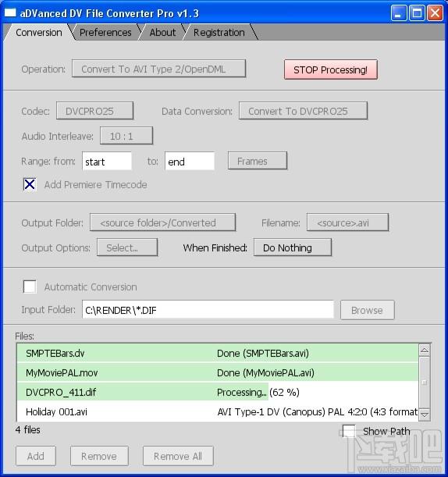The width and height of the screenshot is (448, 477).
Task: Open the Output Folder dropdown
Action: [x=162, y=222]
